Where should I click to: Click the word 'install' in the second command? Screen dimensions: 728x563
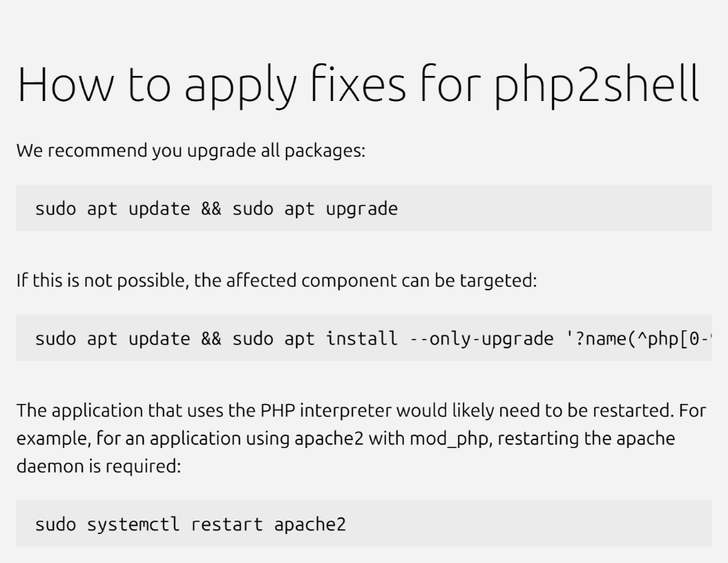click(362, 338)
